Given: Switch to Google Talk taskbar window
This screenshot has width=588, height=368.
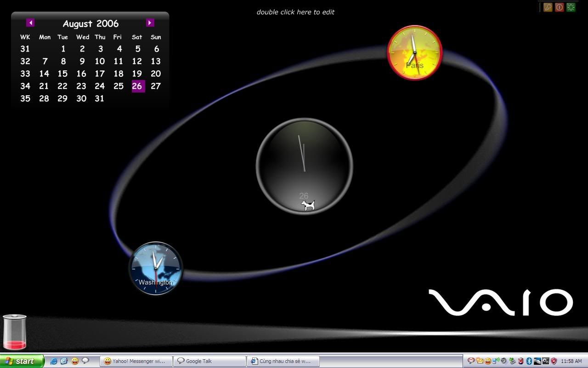Looking at the screenshot, I should (x=210, y=361).
